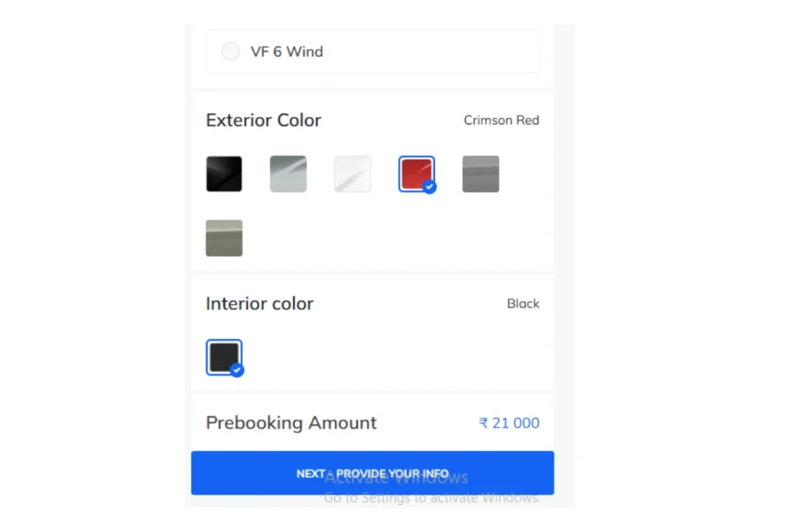Viewport: 798px width, 532px height.
Task: Click the Crimson Red color name label
Action: point(501,120)
